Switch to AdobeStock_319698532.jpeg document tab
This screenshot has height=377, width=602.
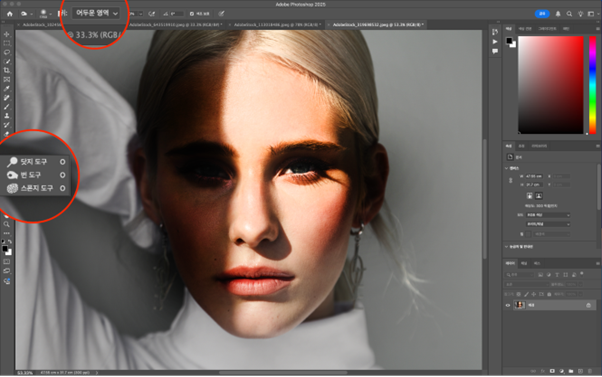[376, 25]
